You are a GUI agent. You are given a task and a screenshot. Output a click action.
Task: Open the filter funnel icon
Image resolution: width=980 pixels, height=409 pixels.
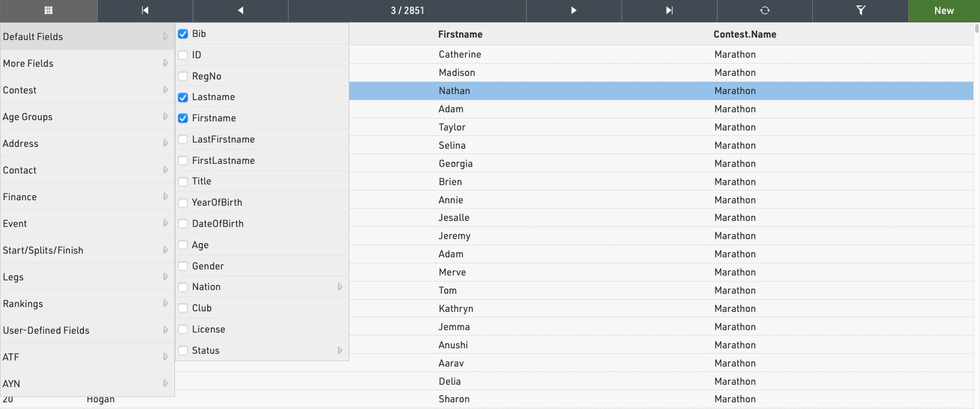coord(860,10)
